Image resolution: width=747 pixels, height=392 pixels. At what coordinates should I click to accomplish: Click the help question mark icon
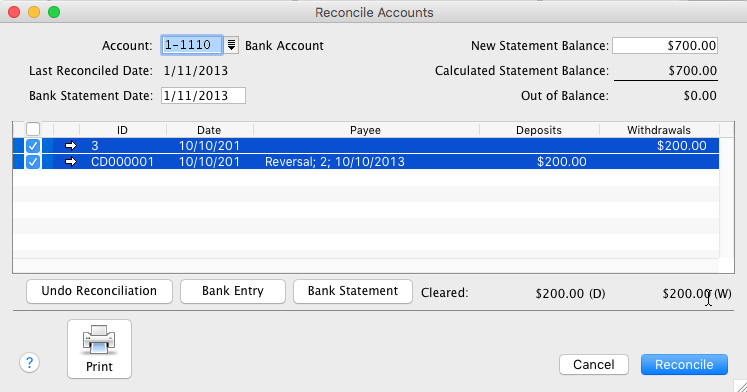[x=29, y=363]
